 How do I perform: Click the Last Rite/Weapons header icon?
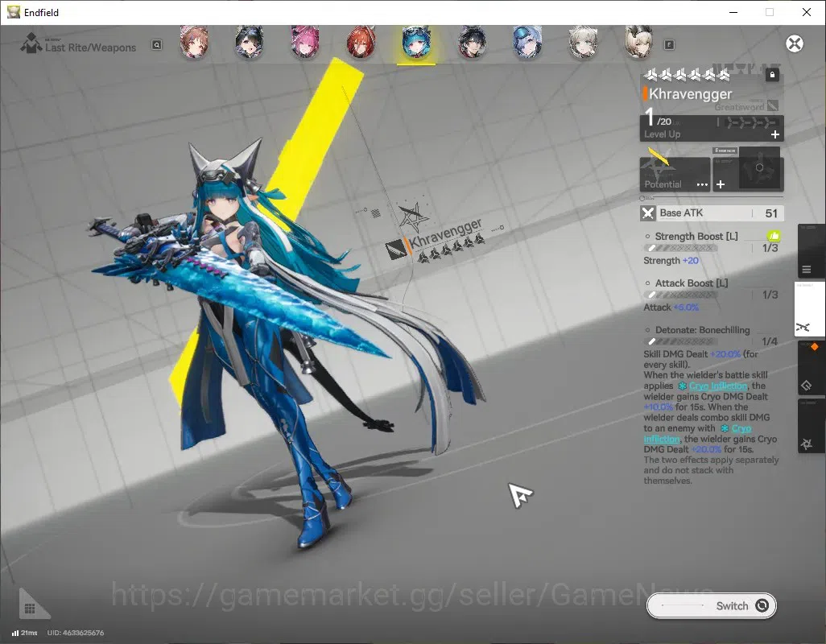click(31, 43)
